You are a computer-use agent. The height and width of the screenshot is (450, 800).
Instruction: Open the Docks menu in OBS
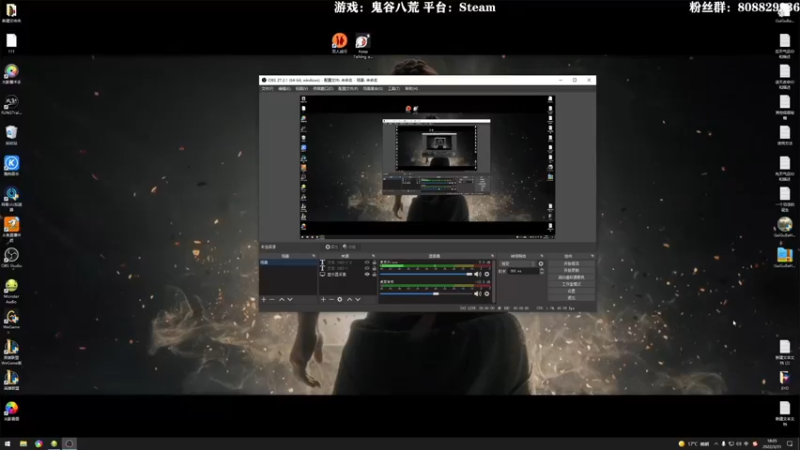tap(322, 89)
